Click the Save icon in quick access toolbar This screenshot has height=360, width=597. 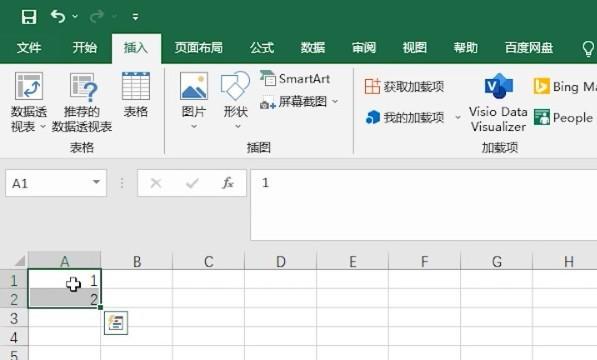[x=29, y=17]
